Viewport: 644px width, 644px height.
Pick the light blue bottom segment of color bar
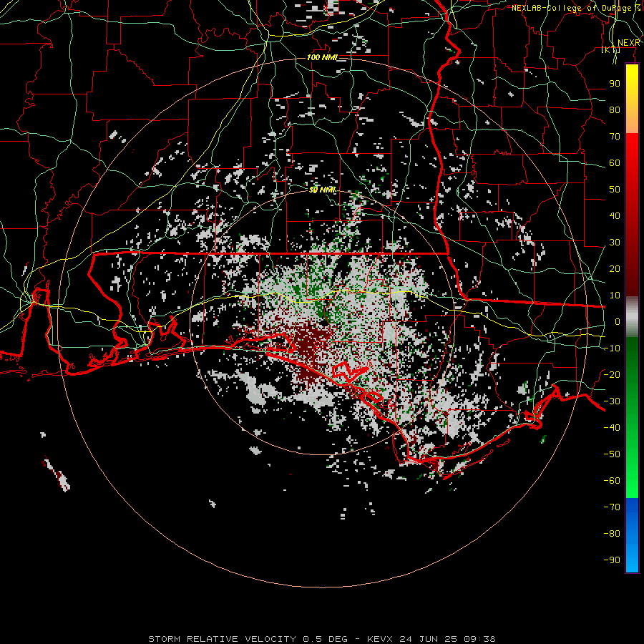pos(632,555)
